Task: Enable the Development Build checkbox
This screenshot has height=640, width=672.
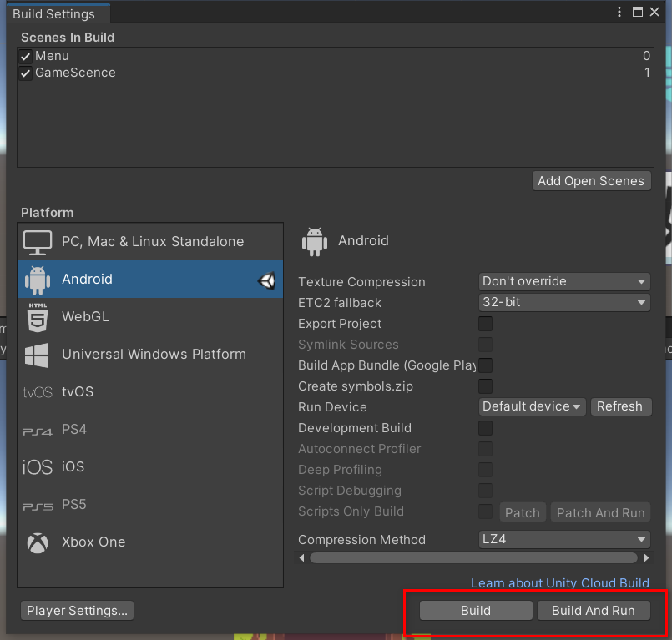Action: (485, 428)
